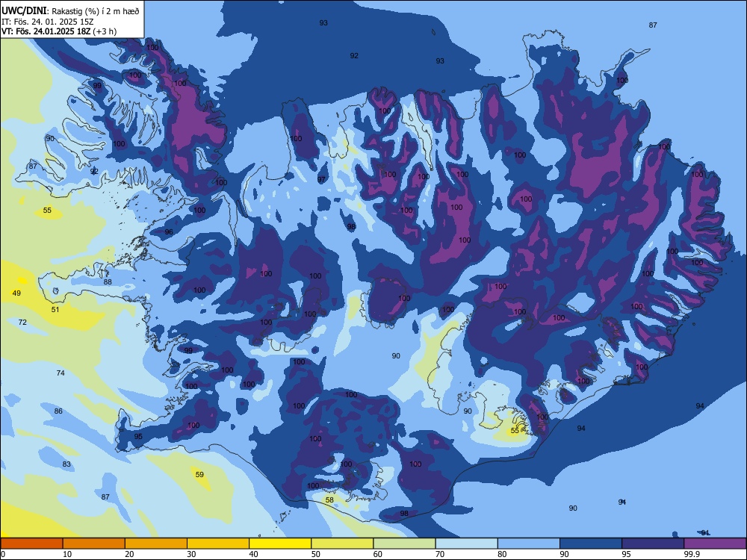Click the '10' legend tick label
This screenshot has height=560, width=747.
[67, 554]
